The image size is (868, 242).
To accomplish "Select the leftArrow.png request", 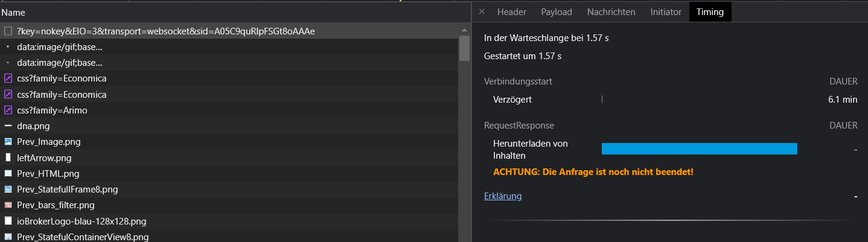I will [229, 158].
